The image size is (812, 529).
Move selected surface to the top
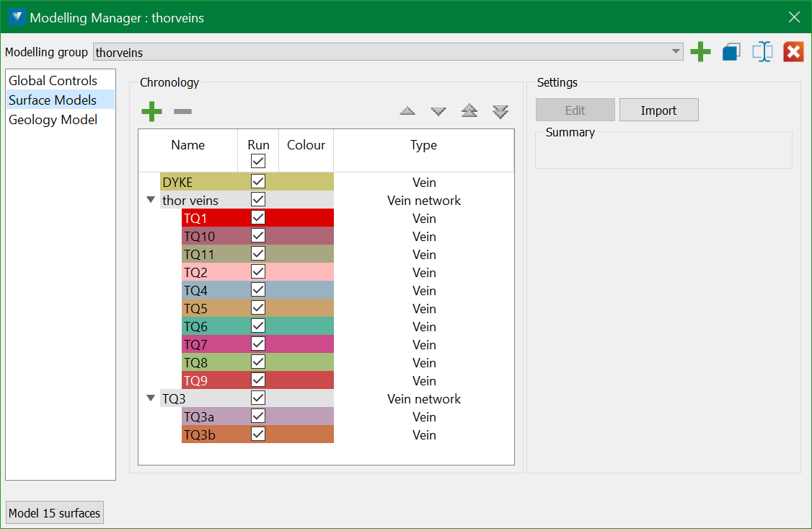469,111
